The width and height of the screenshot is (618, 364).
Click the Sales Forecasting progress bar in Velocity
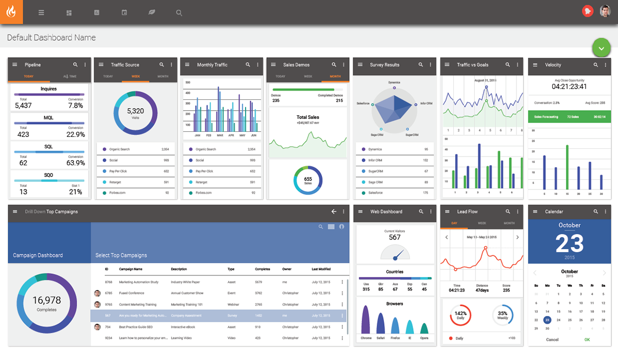click(569, 116)
